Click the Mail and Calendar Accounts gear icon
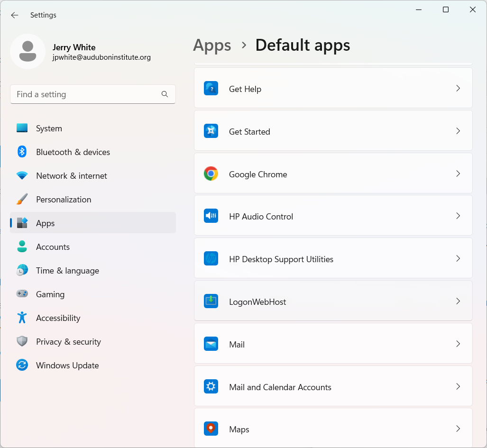Screen dimensions: 487x448 click(x=211, y=386)
